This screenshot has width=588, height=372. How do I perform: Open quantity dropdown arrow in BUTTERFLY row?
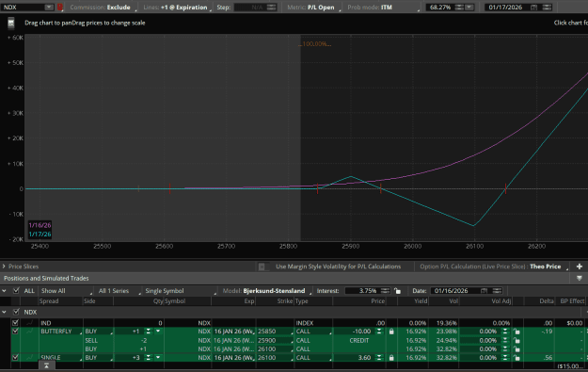(x=158, y=332)
